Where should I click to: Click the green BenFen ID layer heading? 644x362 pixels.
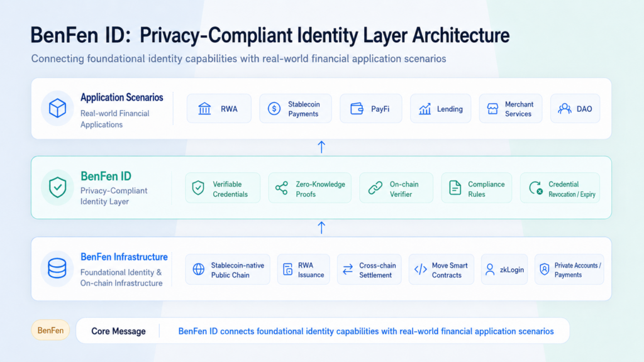106,176
